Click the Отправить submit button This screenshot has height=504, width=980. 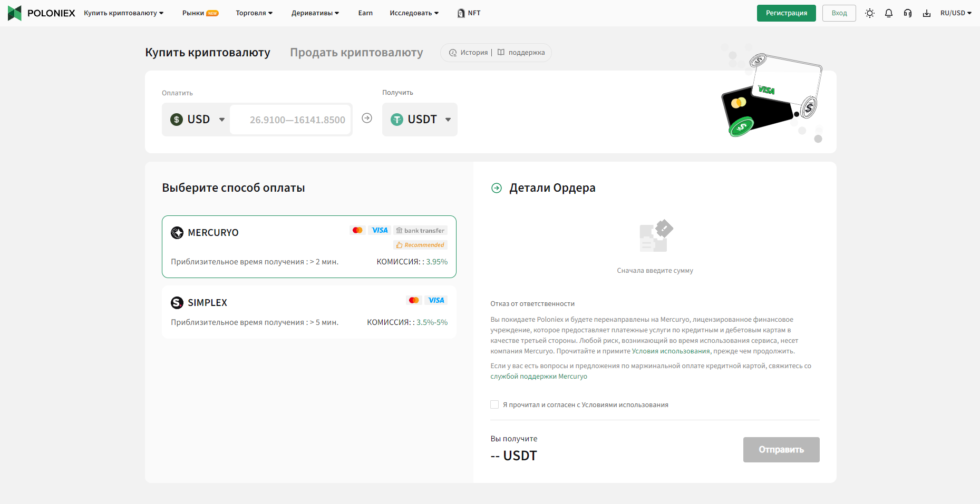point(781,450)
